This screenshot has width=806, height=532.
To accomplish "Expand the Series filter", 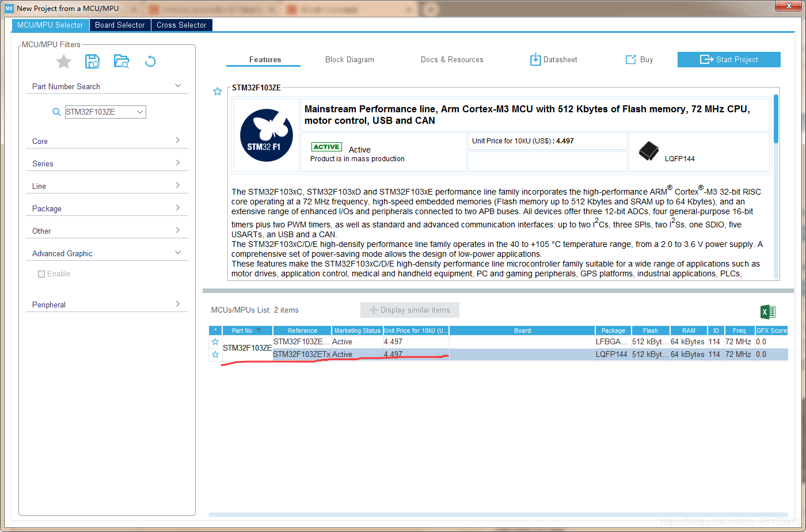I will pos(178,163).
